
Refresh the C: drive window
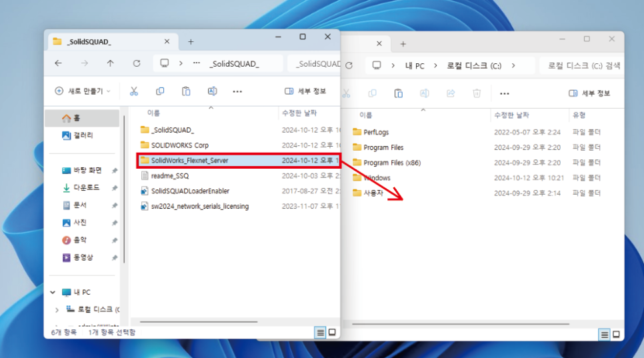point(349,65)
